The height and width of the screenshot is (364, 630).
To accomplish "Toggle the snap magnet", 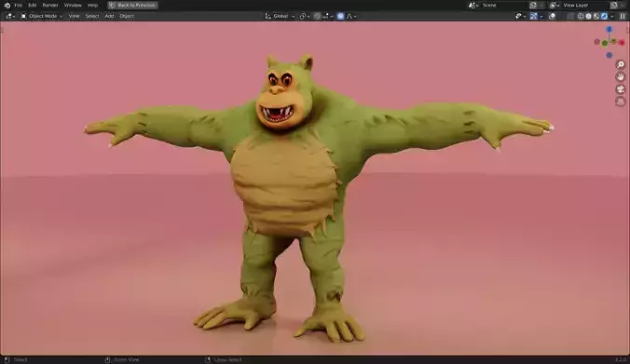I will point(318,16).
